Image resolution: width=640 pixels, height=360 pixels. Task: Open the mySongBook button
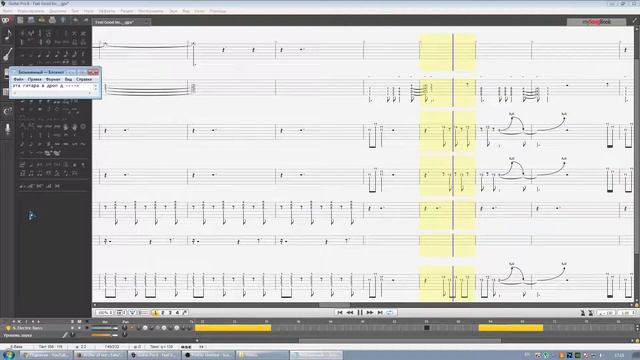[x=596, y=22]
